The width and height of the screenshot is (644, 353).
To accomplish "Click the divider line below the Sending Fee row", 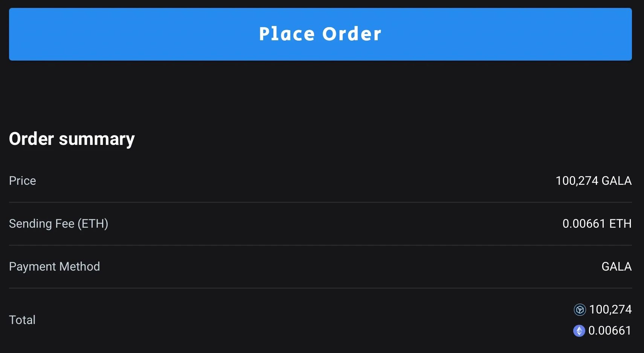I will [320, 245].
